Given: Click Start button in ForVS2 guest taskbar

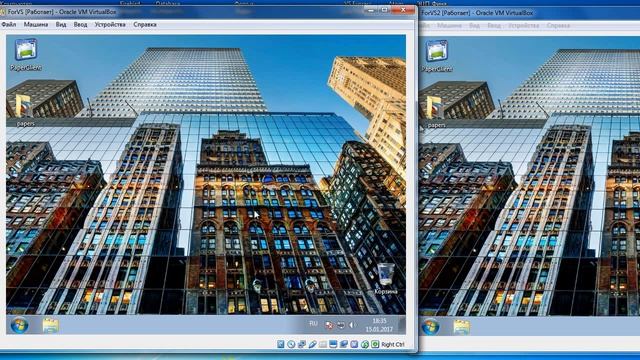Looking at the screenshot, I should tap(431, 327).
